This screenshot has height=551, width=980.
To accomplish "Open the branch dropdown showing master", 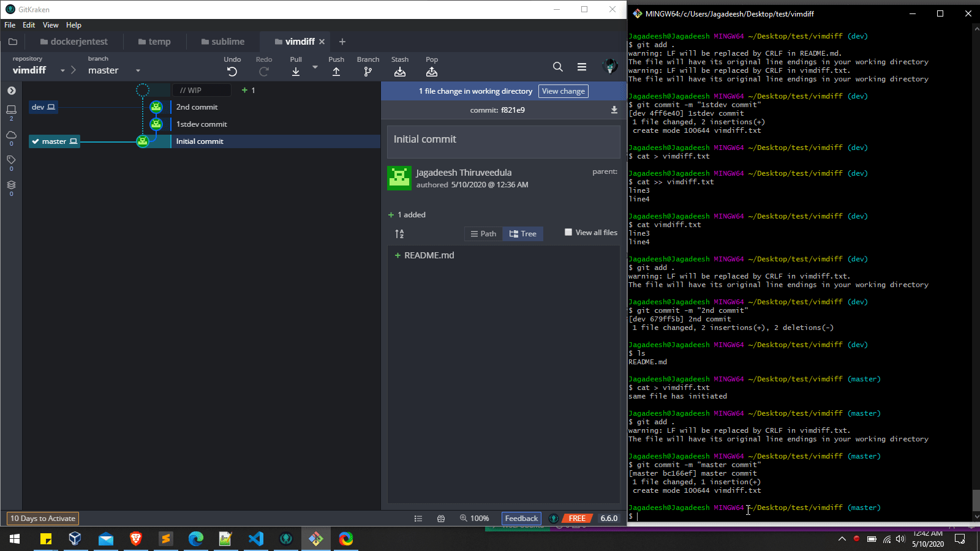I will pyautogui.click(x=138, y=70).
